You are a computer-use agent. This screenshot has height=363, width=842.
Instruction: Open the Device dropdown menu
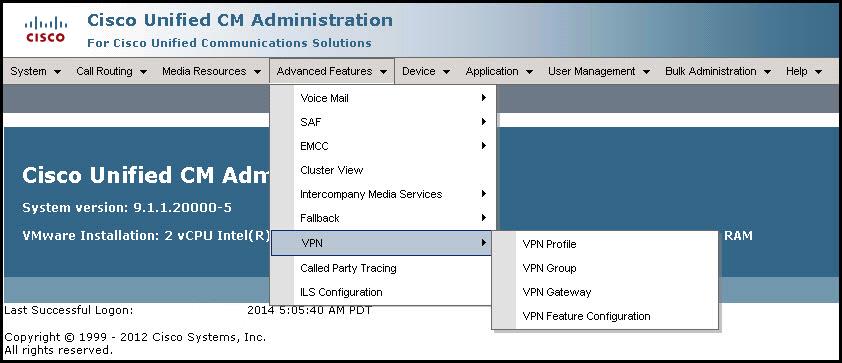426,71
